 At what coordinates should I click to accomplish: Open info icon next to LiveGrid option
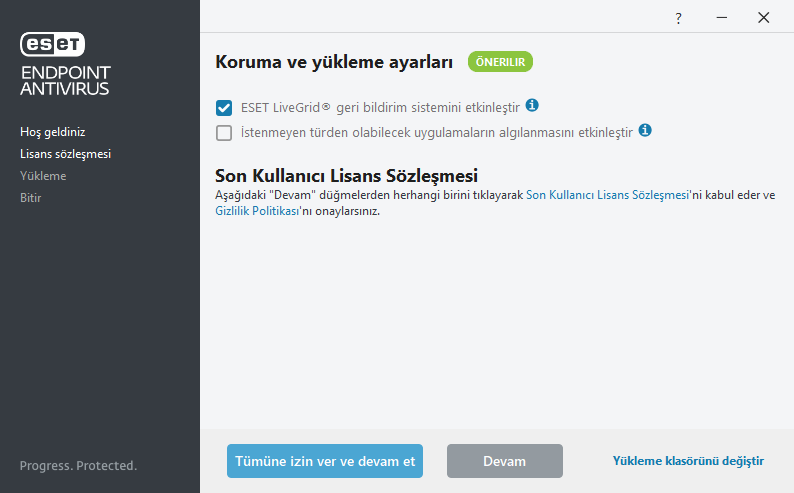(x=532, y=105)
